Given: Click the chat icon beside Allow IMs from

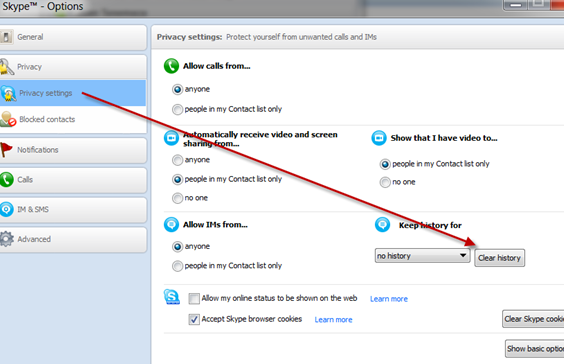Looking at the screenshot, I should 171,224.
